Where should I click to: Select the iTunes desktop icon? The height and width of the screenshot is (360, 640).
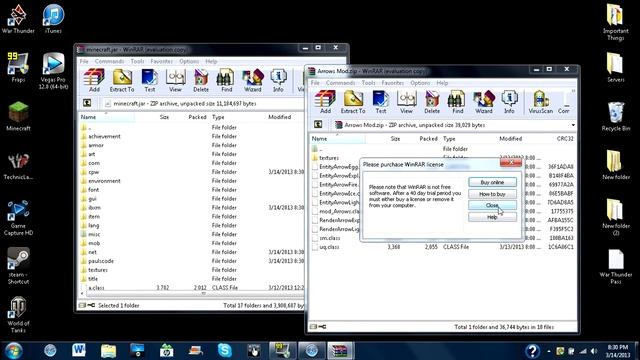(53, 19)
